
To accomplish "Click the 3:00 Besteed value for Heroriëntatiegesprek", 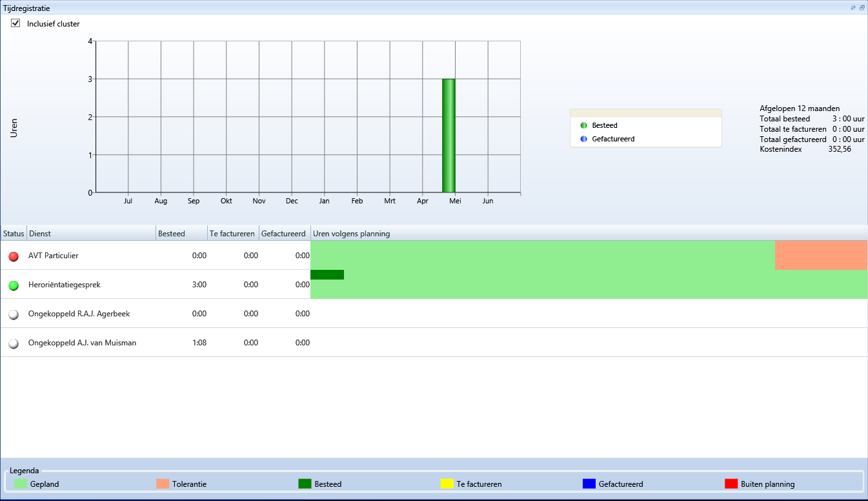I will coord(199,285).
